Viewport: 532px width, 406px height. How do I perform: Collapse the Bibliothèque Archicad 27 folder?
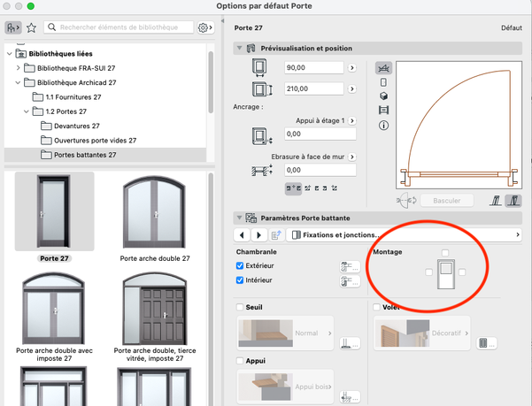coord(18,82)
